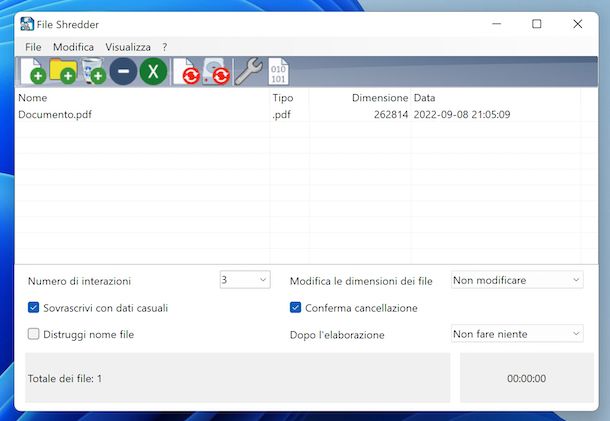The image size is (610, 421).
Task: Shred files using the document red-arrows icon
Action: pyautogui.click(x=186, y=71)
